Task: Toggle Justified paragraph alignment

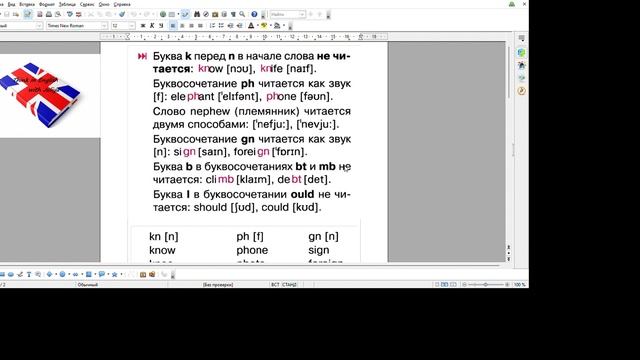Action: 200,26
